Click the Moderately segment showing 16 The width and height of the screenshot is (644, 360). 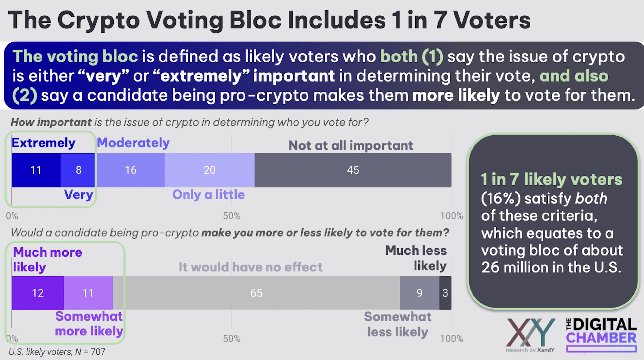[x=130, y=170]
